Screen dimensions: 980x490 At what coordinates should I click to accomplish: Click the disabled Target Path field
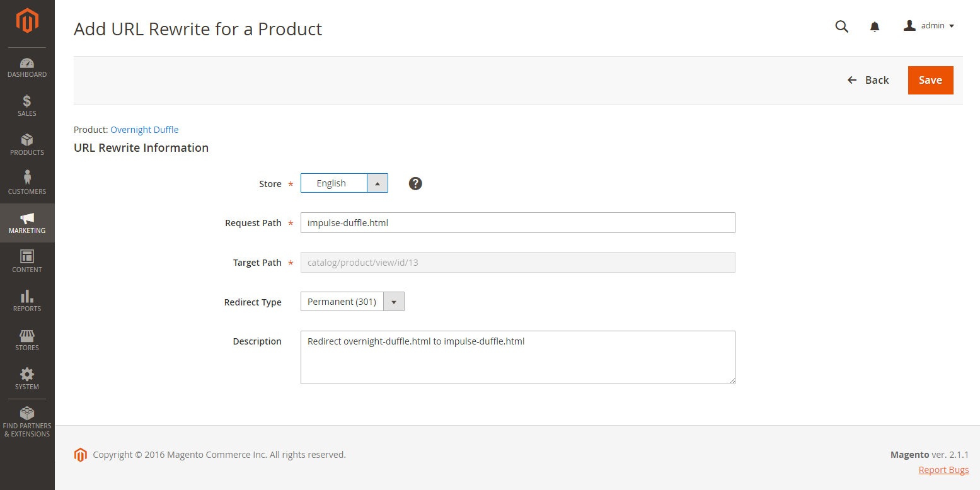pos(518,263)
